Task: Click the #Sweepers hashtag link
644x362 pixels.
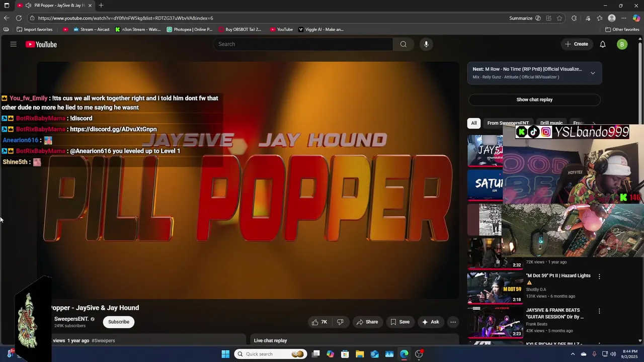Action: [x=103, y=340]
